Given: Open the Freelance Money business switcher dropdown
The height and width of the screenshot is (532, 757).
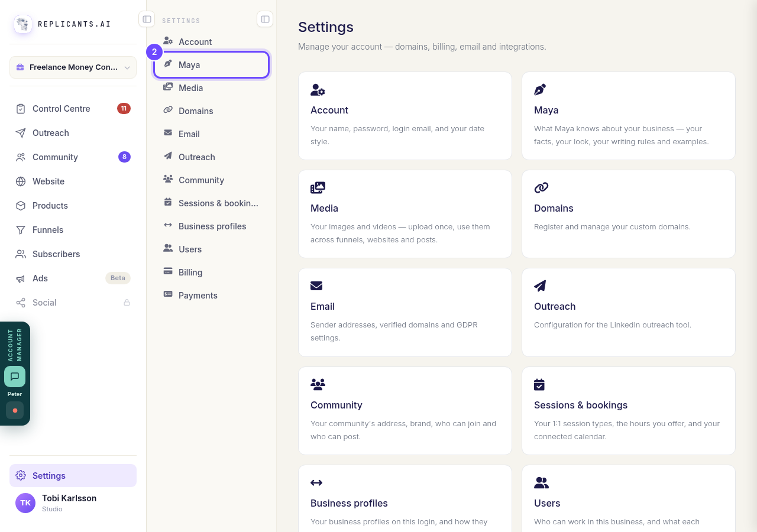Looking at the screenshot, I should coord(73,67).
